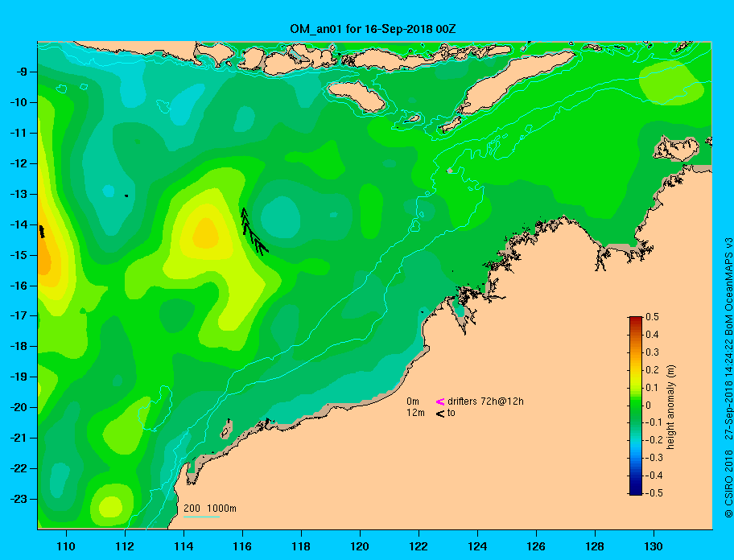Click the -13 latitude axis label

tap(19, 194)
